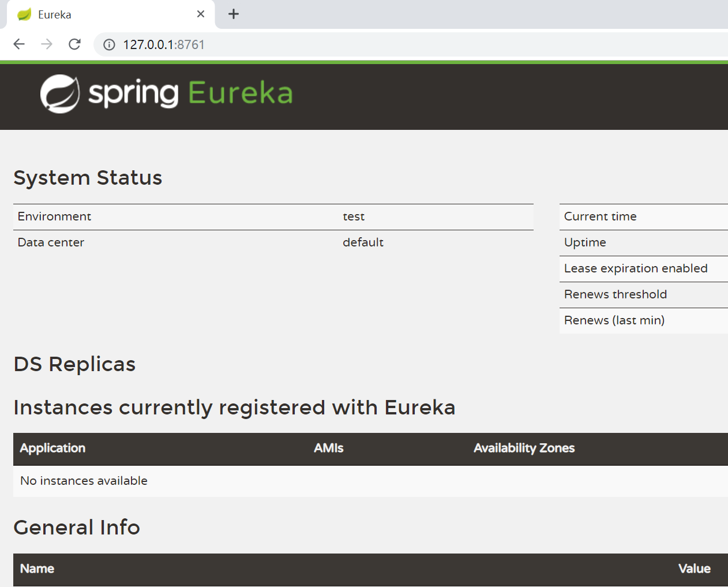Viewport: 728px width, 587px height.
Task: Select the 'default' data center value
Action: (363, 242)
